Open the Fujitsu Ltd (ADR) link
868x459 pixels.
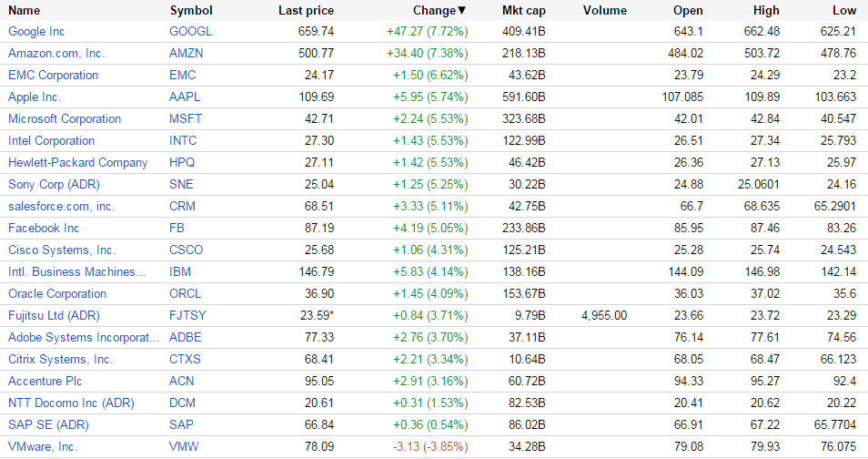54,315
